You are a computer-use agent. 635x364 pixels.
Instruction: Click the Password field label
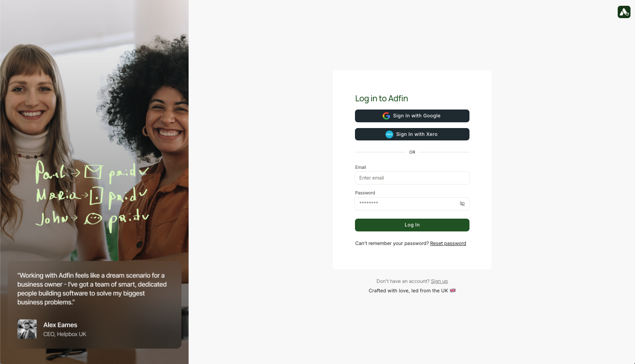point(365,193)
